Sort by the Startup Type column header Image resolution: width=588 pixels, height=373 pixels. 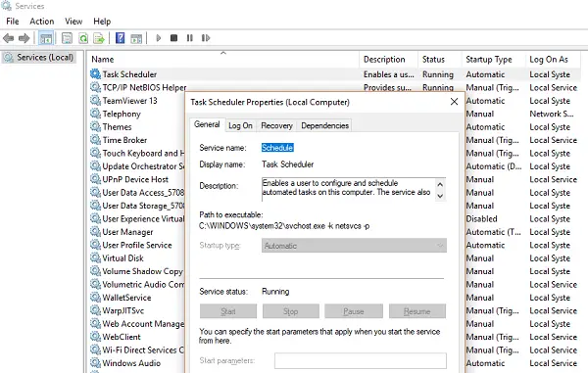(494, 59)
